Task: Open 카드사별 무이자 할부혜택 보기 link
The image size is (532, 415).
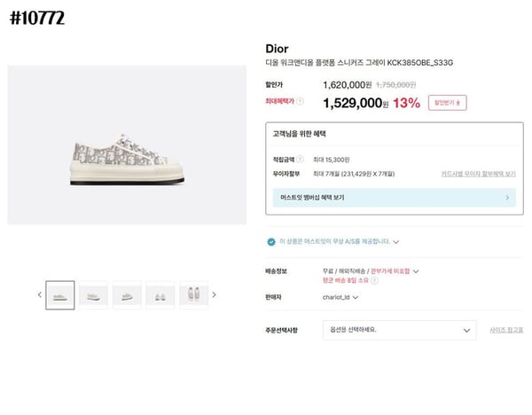Action: pyautogui.click(x=478, y=174)
